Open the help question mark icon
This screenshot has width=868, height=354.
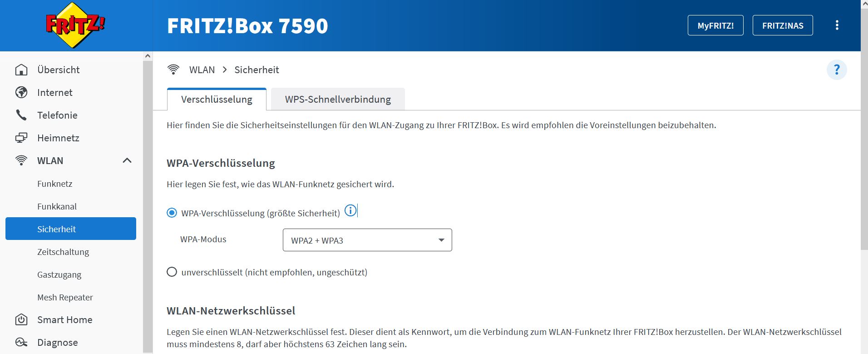pyautogui.click(x=837, y=70)
